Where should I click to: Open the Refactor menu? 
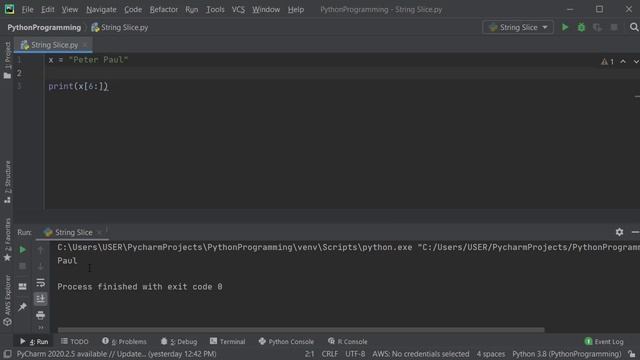coord(164,9)
